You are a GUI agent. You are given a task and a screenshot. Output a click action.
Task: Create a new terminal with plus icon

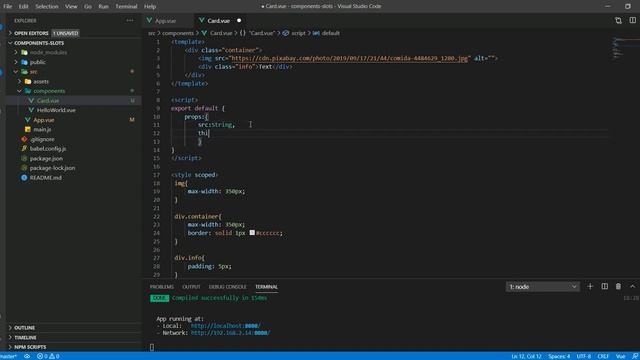[x=590, y=287]
